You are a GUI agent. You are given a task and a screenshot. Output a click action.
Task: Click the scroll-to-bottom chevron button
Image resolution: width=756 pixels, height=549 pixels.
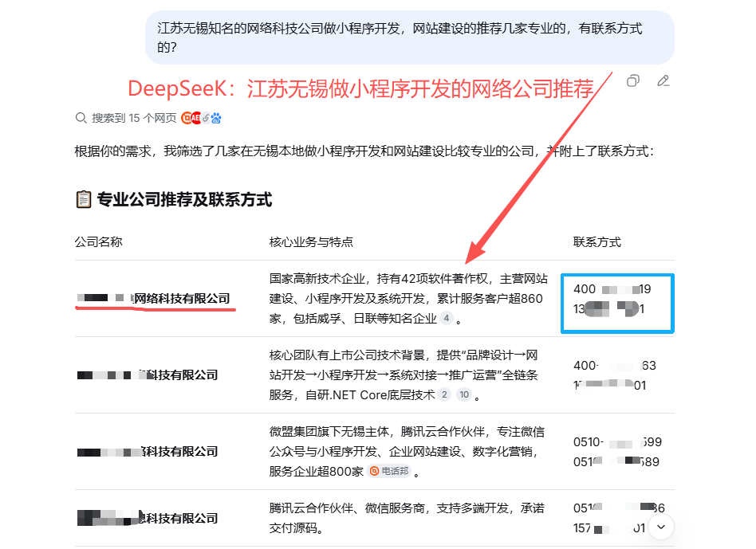(661, 527)
